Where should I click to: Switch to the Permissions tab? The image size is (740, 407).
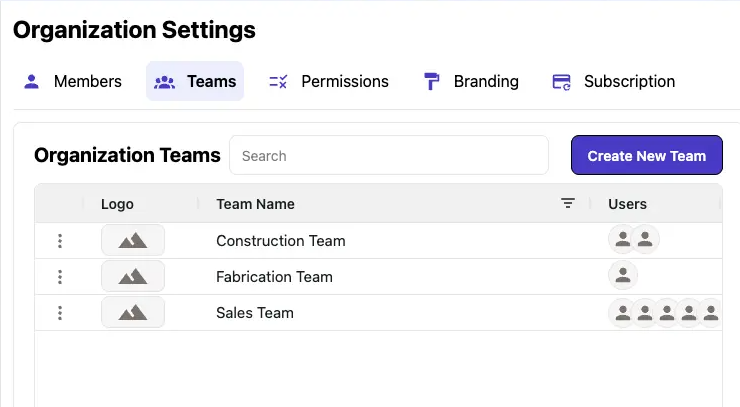pyautogui.click(x=329, y=82)
